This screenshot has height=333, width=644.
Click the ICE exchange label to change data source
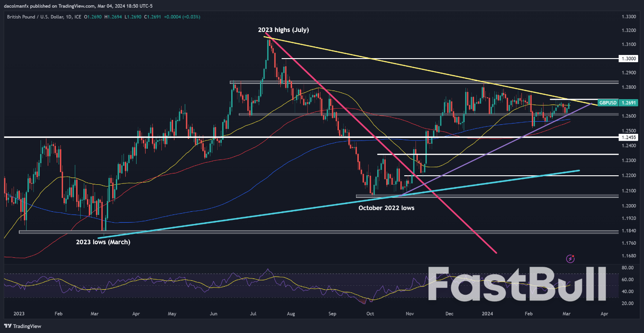[x=78, y=16]
